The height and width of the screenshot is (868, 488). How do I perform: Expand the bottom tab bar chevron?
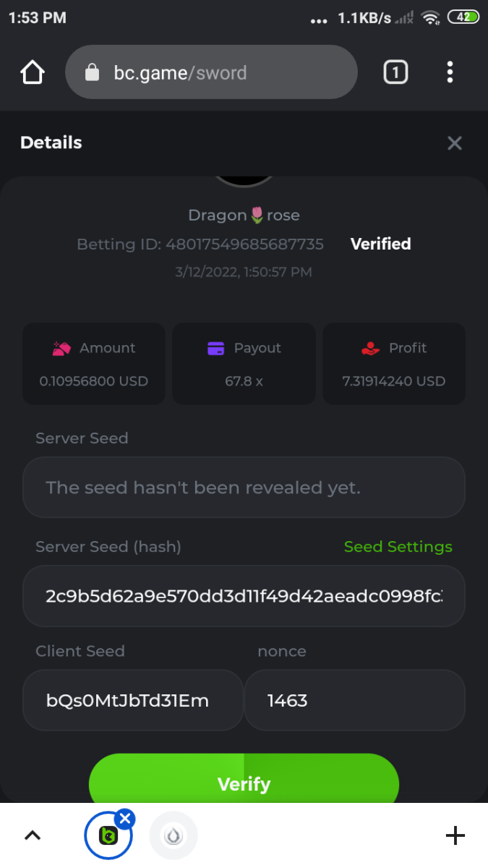33,836
